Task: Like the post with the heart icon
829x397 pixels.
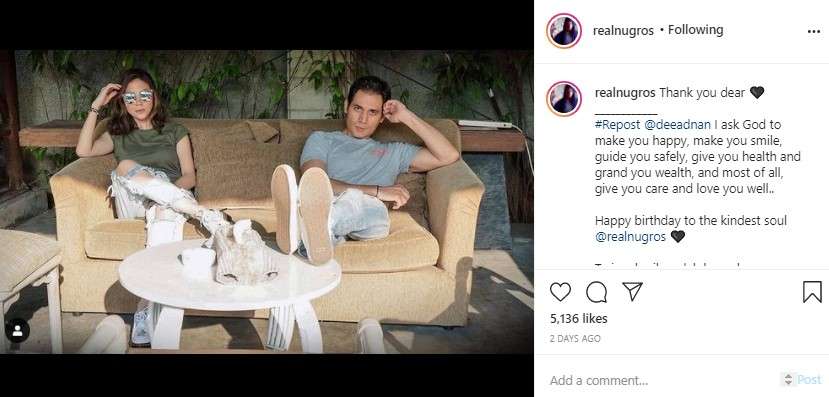Action: tap(560, 292)
